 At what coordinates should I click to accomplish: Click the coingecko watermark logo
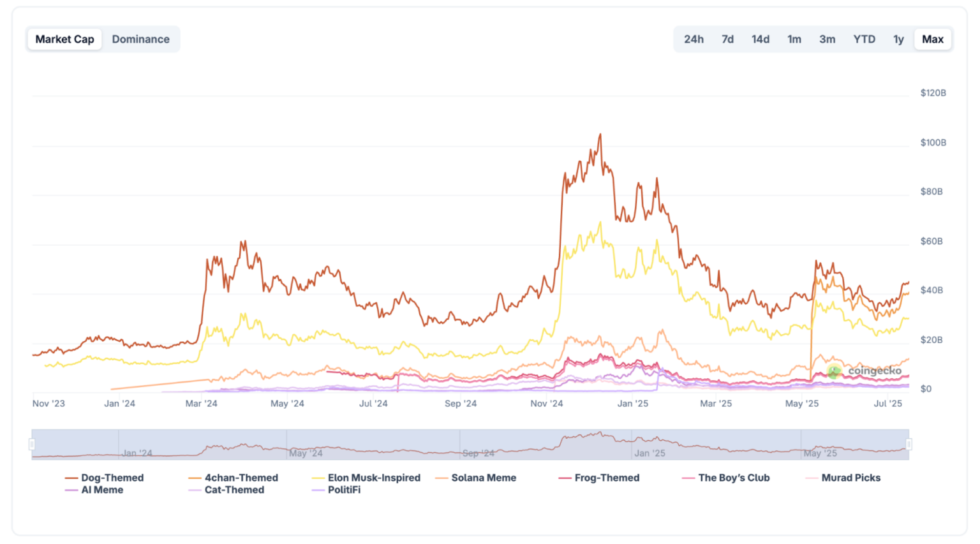pyautogui.click(x=835, y=372)
